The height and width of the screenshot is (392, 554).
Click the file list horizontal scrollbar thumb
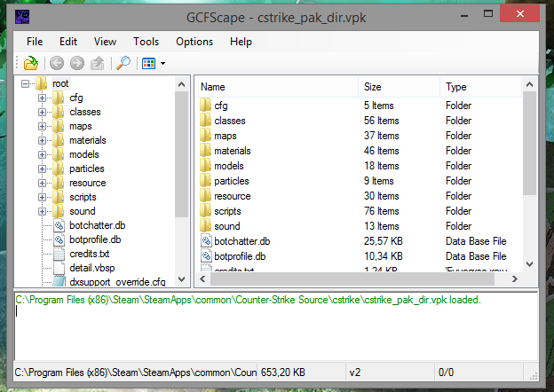[x=352, y=279]
